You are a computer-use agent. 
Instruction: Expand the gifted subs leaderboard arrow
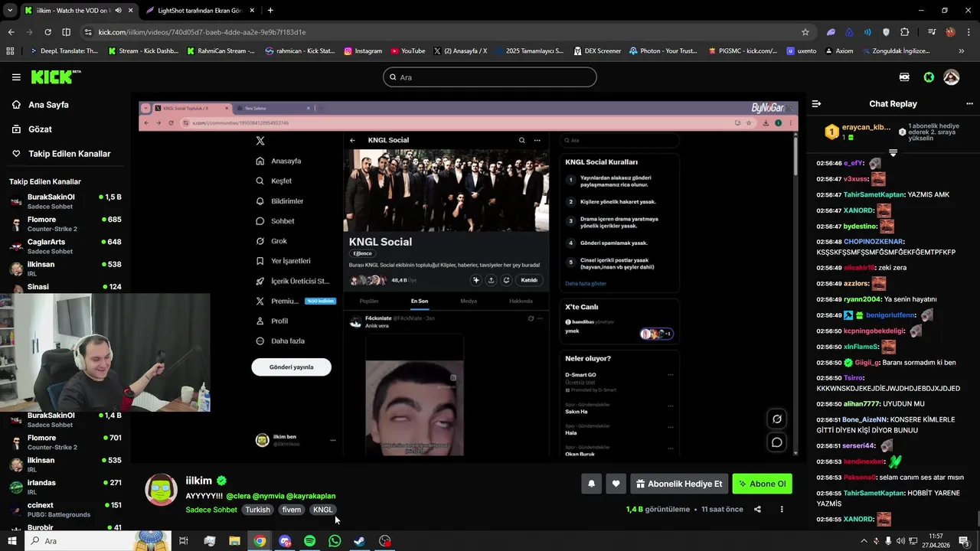tap(893, 153)
